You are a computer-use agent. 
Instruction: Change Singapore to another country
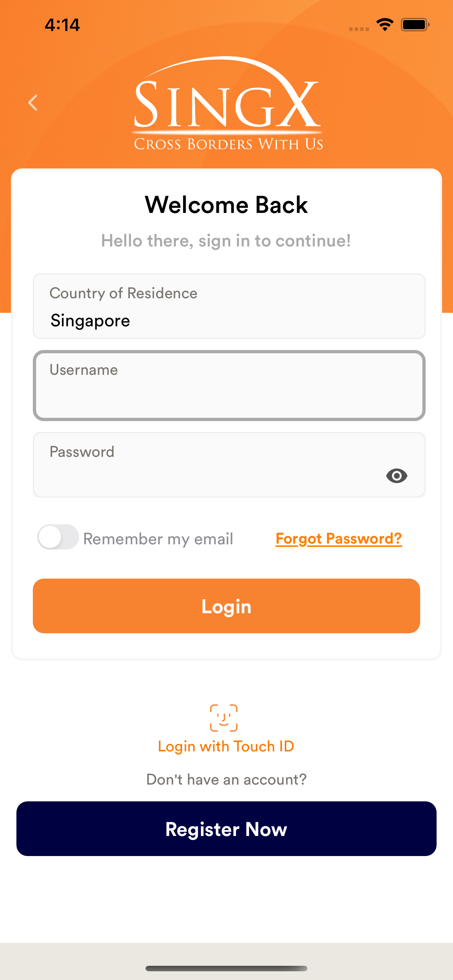point(229,320)
